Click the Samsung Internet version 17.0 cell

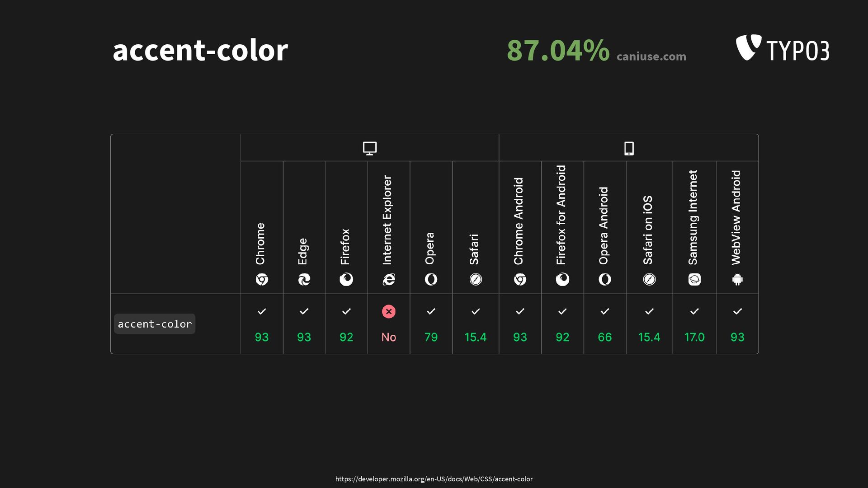pyautogui.click(x=694, y=337)
